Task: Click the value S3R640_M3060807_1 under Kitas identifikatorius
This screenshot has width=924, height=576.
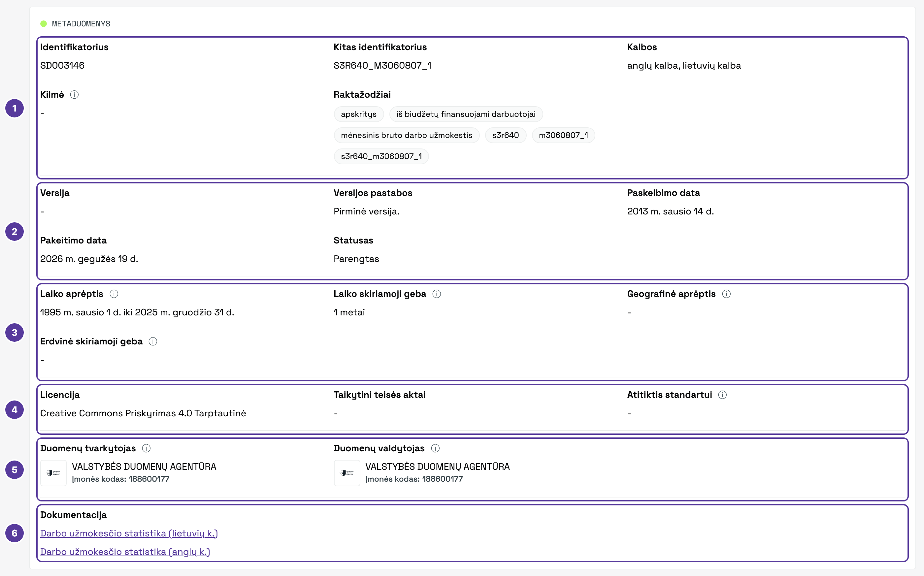Action: tap(382, 66)
